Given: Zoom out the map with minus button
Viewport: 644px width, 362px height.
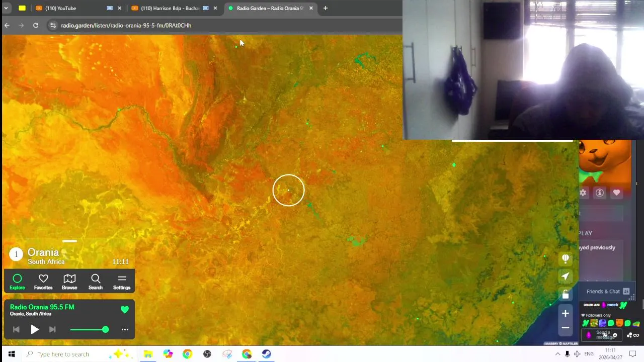Looking at the screenshot, I should click(x=566, y=327).
